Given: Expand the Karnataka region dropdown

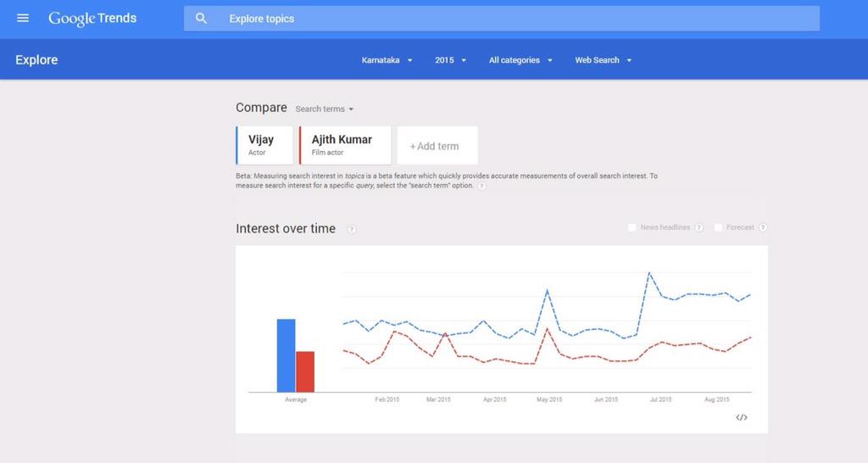Looking at the screenshot, I should click(387, 60).
